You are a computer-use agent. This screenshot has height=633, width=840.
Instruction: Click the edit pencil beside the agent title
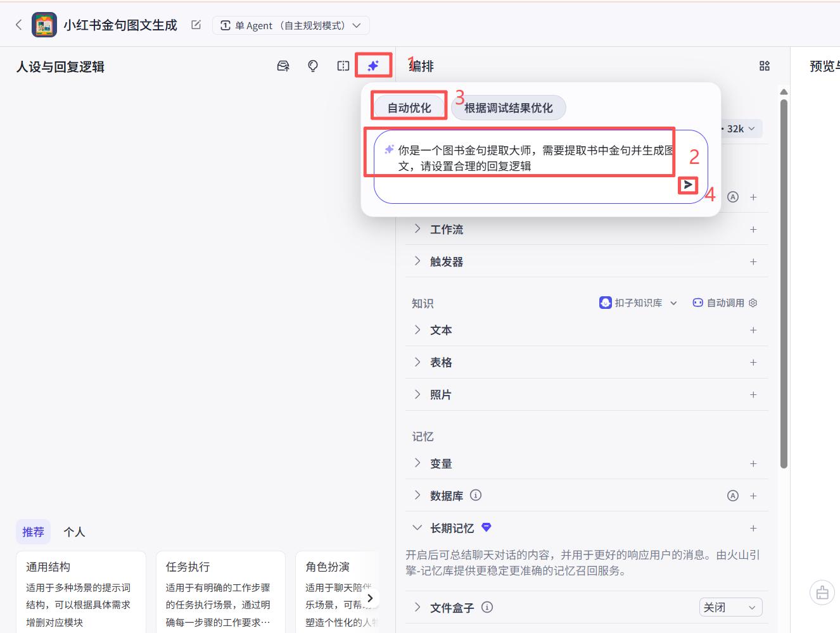[x=195, y=25]
